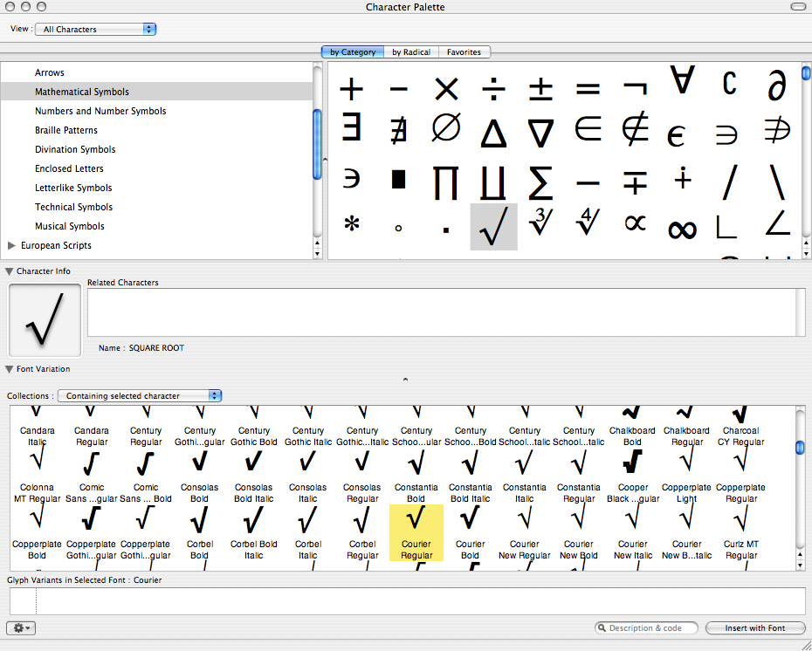Switch to by Category tab
The image size is (812, 651).
[x=353, y=51]
